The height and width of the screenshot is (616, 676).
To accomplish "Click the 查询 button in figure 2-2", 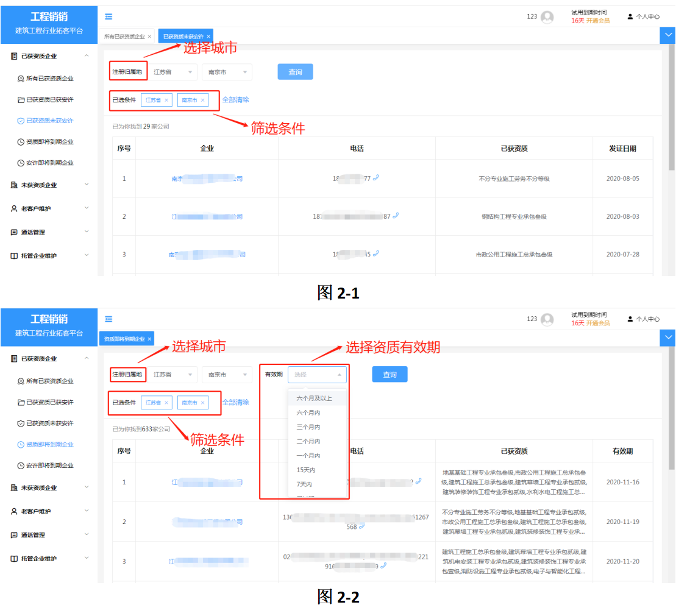I will 390,375.
